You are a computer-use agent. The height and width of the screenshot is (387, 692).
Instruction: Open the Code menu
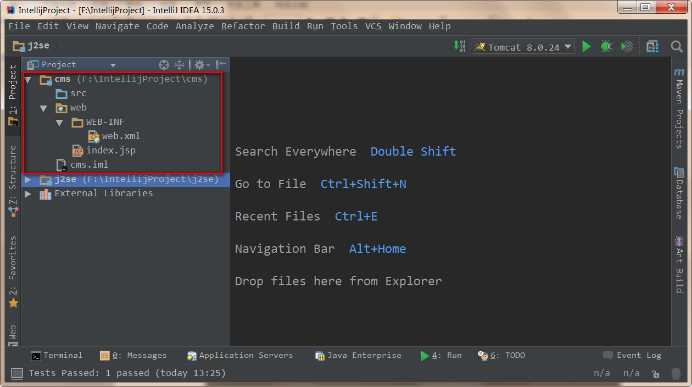(x=157, y=26)
